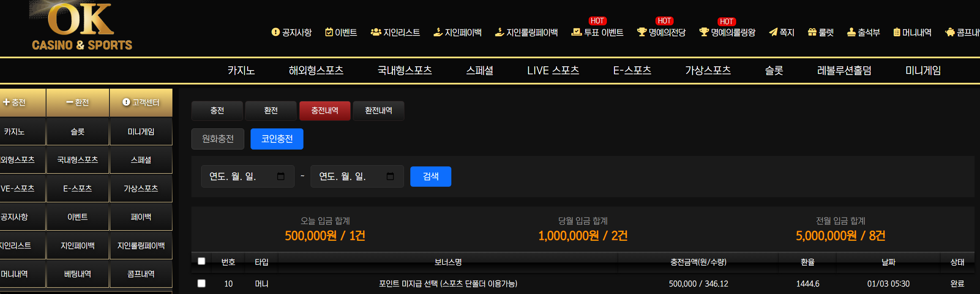This screenshot has height=294, width=980.
Task: Open the 이벤트 calendar icon link
Action: (329, 32)
